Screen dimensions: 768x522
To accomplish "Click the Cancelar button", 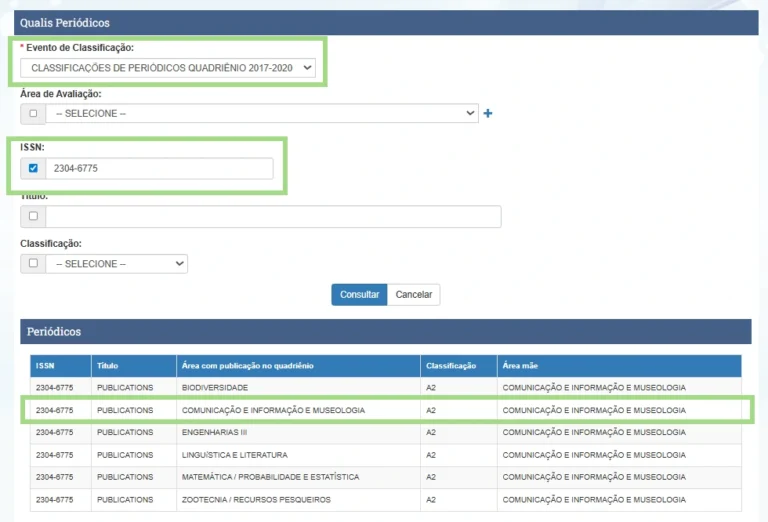I will (x=413, y=295).
